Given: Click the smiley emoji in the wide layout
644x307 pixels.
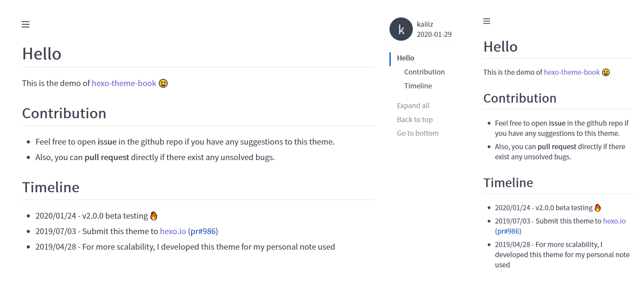Looking at the screenshot, I should coord(163,83).
